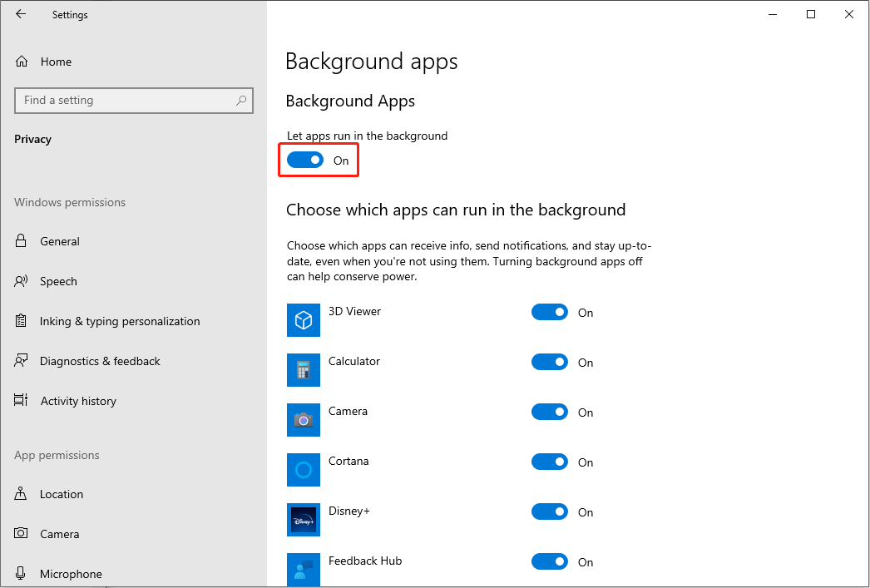Image resolution: width=870 pixels, height=588 pixels.
Task: Open Inking & typing personalization
Action: click(120, 321)
